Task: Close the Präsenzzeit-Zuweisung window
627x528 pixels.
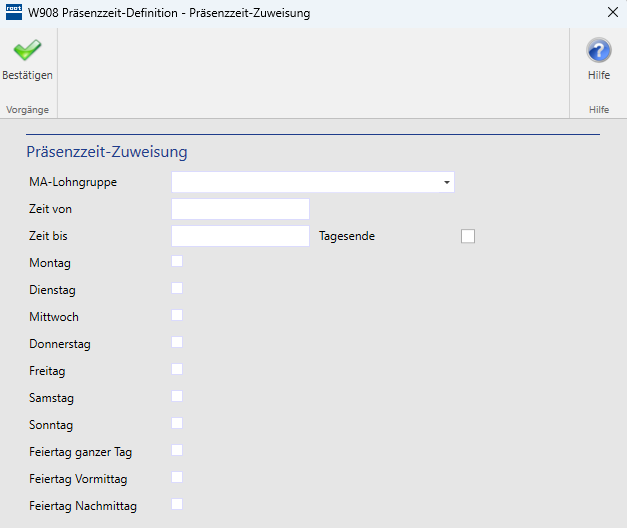Action: pyautogui.click(x=613, y=12)
